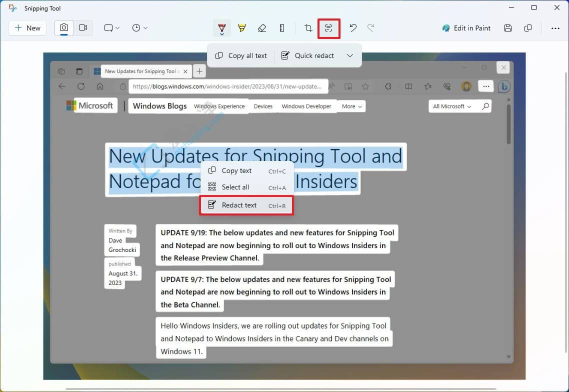
Task: Click the Edge workspaces icon
Action: tap(61, 71)
